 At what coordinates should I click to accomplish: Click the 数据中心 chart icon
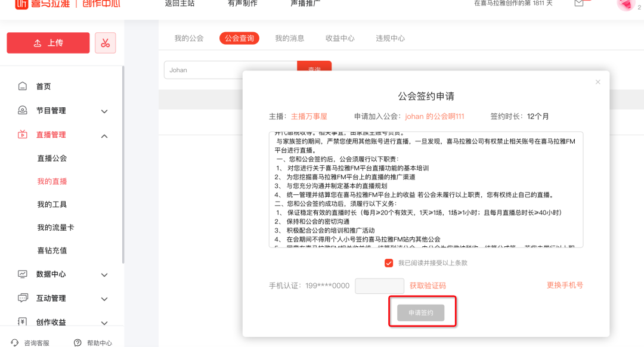tap(23, 274)
